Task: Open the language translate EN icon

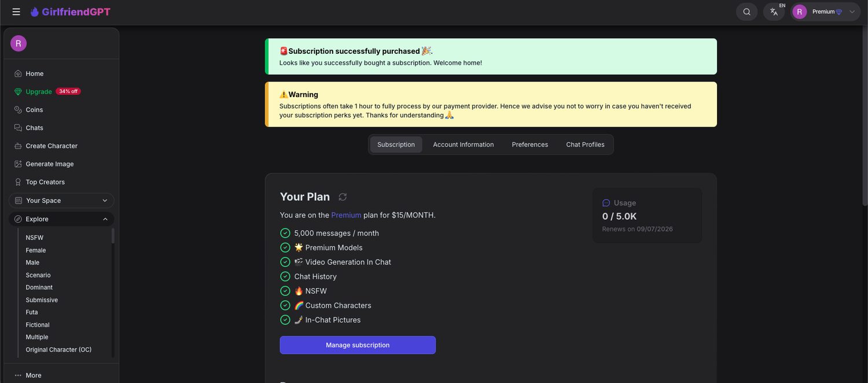Action: 774,12
